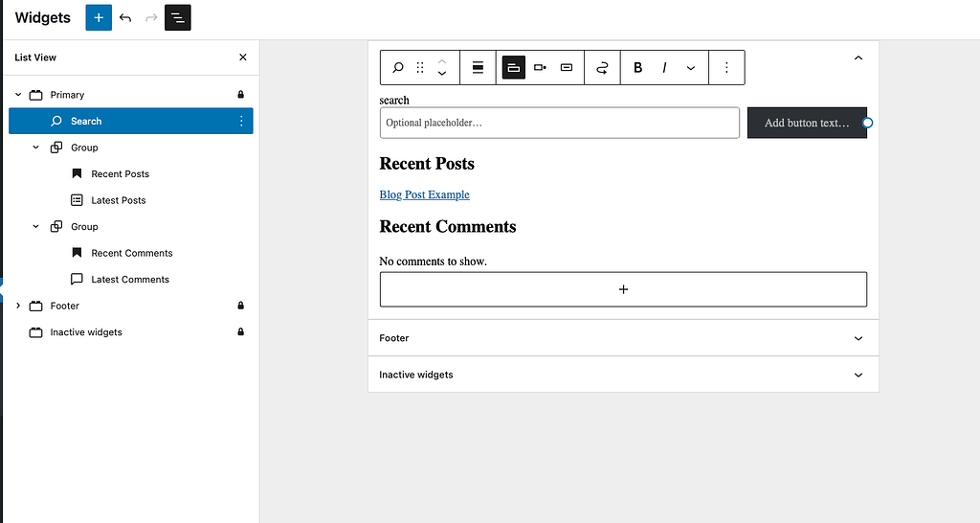This screenshot has width=980, height=523.
Task: Select the Latest Posts block item
Action: point(118,200)
